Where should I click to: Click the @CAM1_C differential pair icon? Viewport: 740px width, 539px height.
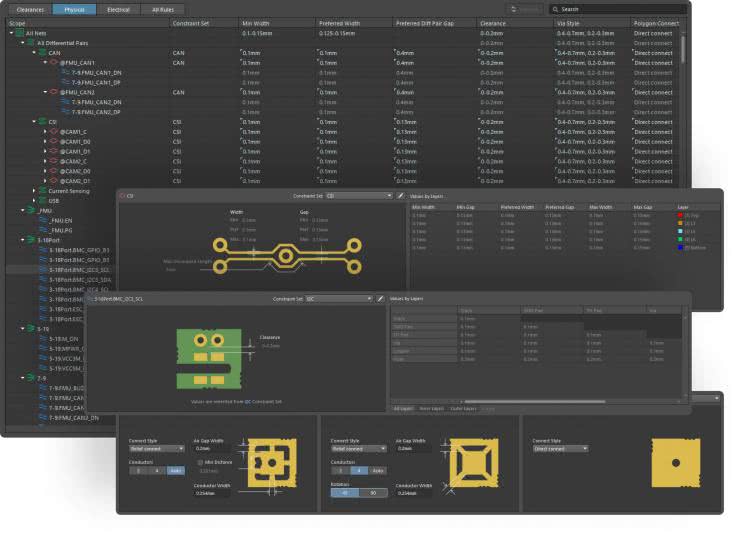coord(54,131)
